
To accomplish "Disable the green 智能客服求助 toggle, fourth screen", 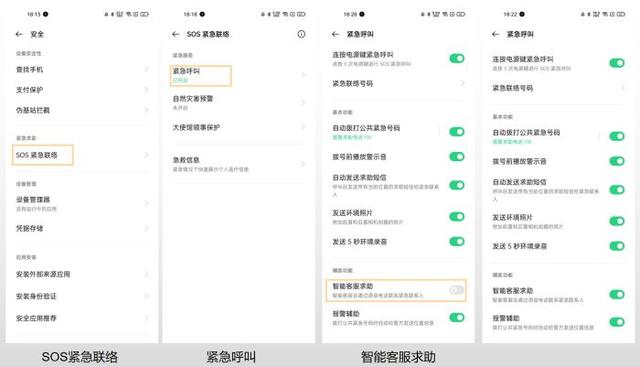I will [617, 294].
